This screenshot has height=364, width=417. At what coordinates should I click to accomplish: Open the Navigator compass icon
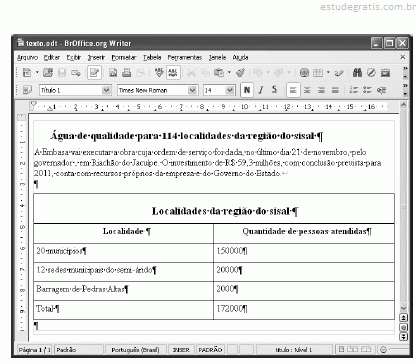click(x=371, y=72)
